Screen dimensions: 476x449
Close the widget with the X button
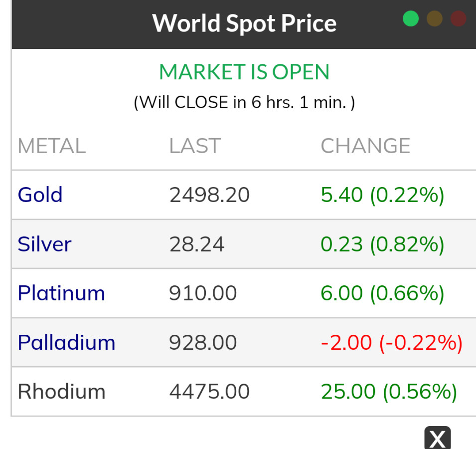point(437,439)
